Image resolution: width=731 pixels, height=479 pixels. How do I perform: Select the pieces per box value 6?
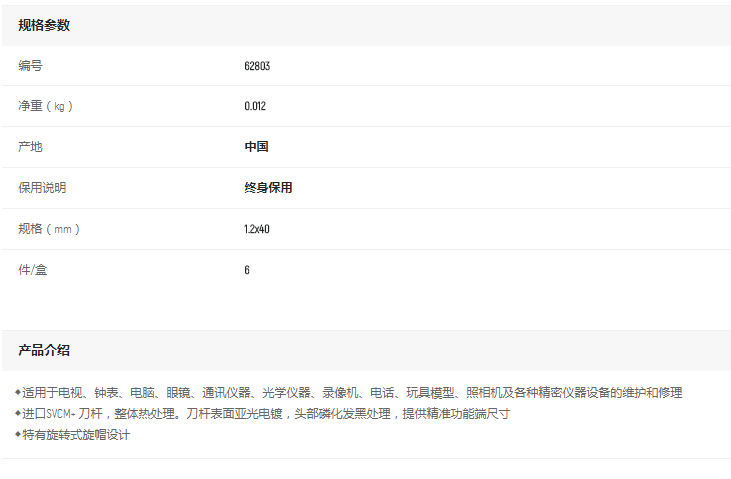coord(247,270)
